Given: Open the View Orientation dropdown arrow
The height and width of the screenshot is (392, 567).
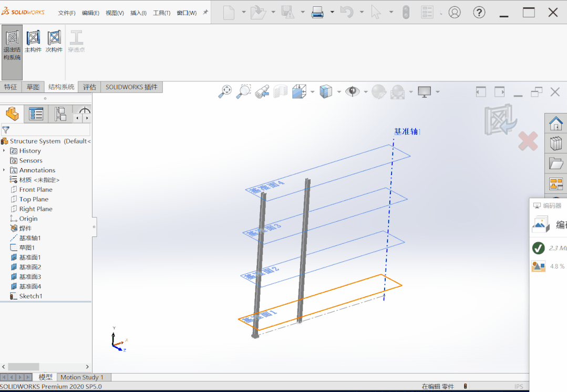Looking at the screenshot, I should (313, 92).
